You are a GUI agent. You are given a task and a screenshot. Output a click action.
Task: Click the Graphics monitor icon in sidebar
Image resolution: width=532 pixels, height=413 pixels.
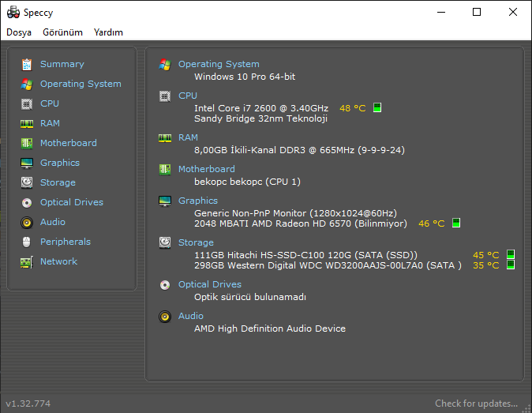[x=27, y=163]
